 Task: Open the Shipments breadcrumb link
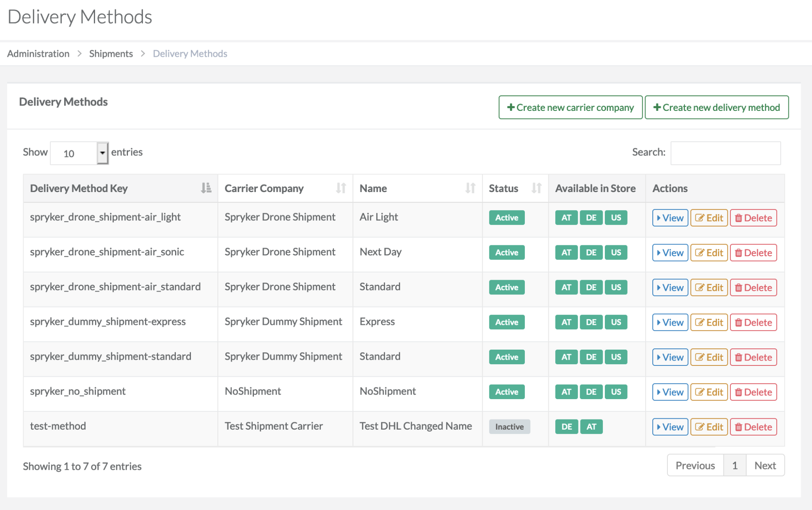pyautogui.click(x=111, y=54)
